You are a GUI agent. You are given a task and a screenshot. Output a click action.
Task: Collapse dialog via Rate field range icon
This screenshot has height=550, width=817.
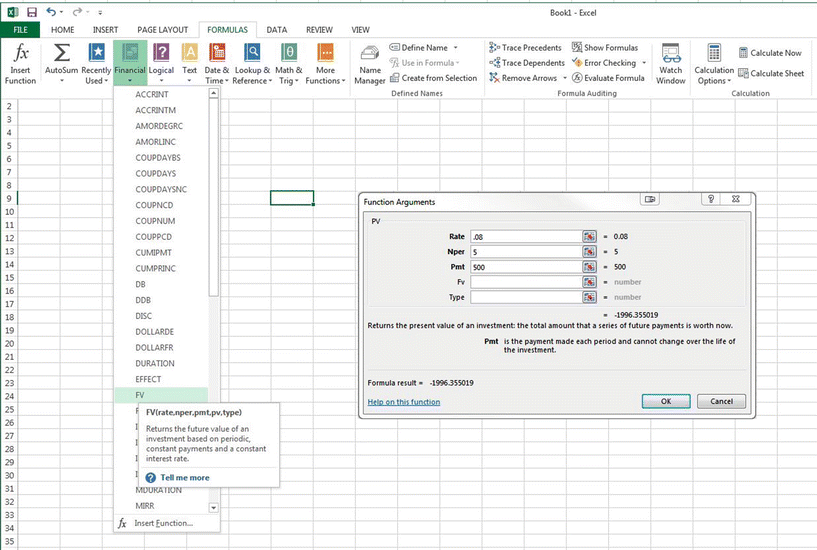(x=589, y=236)
